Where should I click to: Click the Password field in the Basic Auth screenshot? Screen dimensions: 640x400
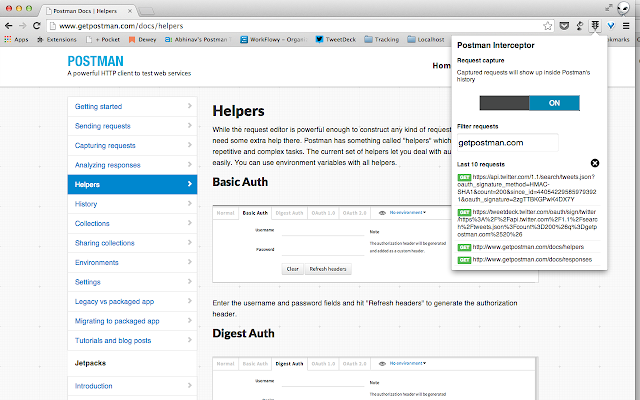[x=323, y=250]
